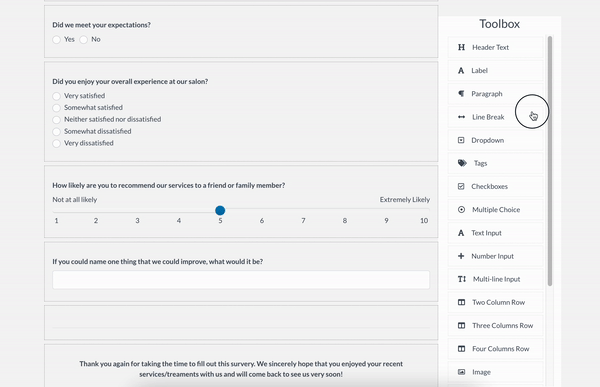Click the Tags icon in Toolbox
Image resolution: width=600 pixels, height=387 pixels.
point(462,163)
